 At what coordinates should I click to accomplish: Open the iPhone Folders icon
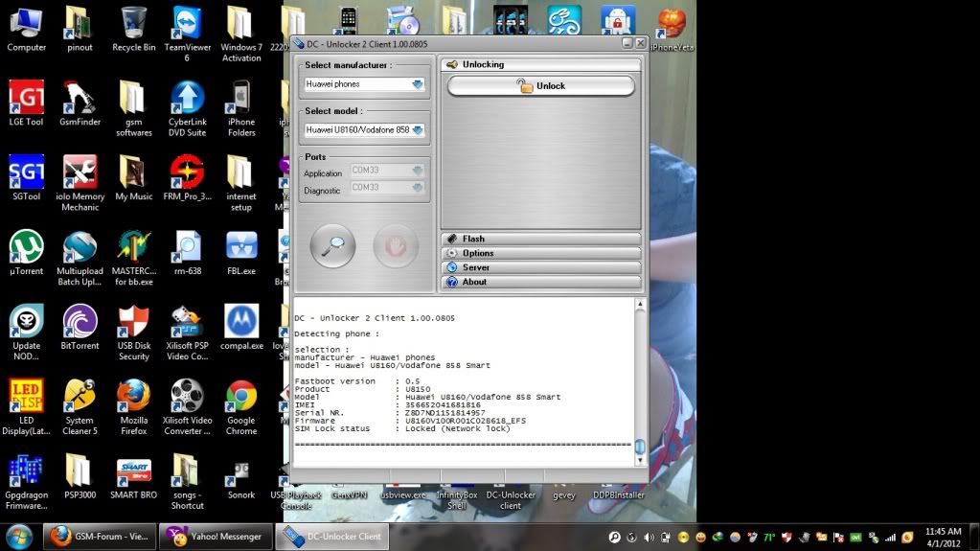click(241, 109)
